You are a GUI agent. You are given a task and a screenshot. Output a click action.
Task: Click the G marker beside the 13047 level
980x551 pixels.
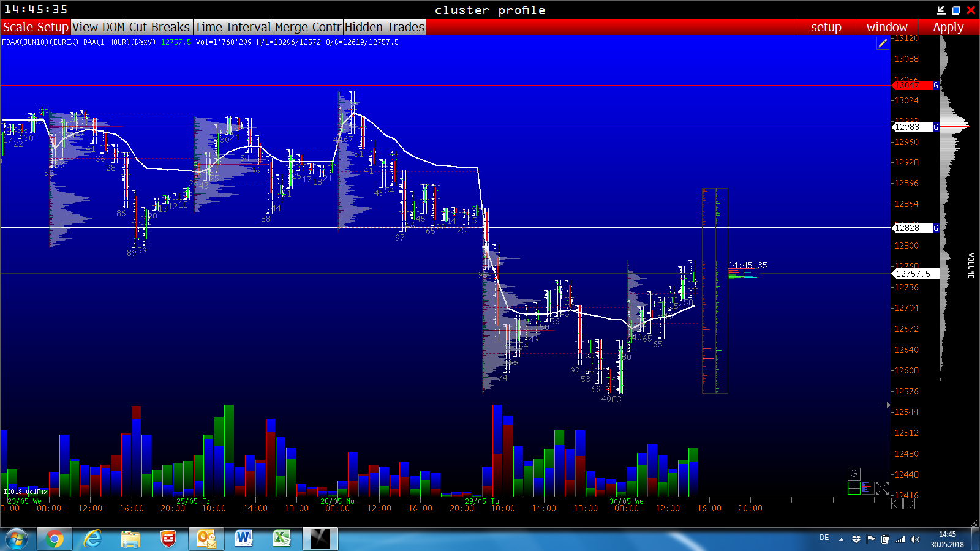pos(936,85)
